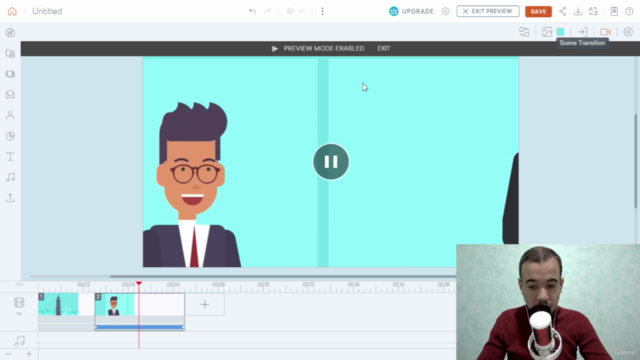Screen dimensions: 640x360
Task: Rename the project title Untitled
Action: pyautogui.click(x=47, y=11)
